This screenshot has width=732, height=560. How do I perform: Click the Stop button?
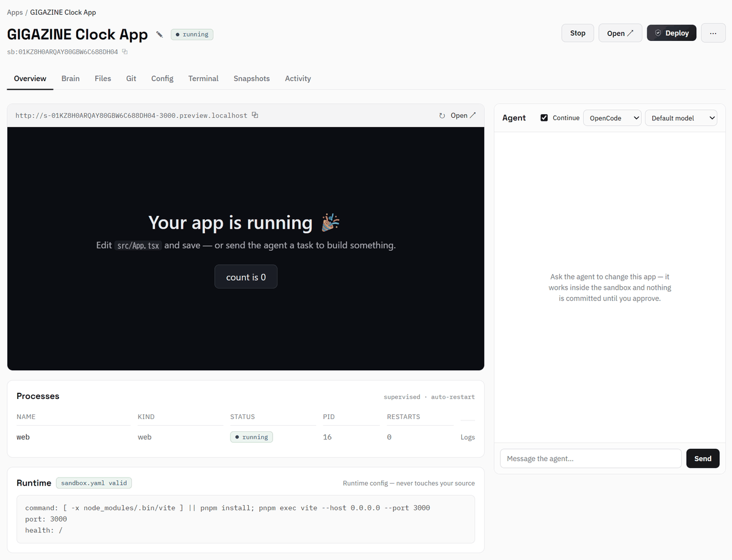pos(578,33)
